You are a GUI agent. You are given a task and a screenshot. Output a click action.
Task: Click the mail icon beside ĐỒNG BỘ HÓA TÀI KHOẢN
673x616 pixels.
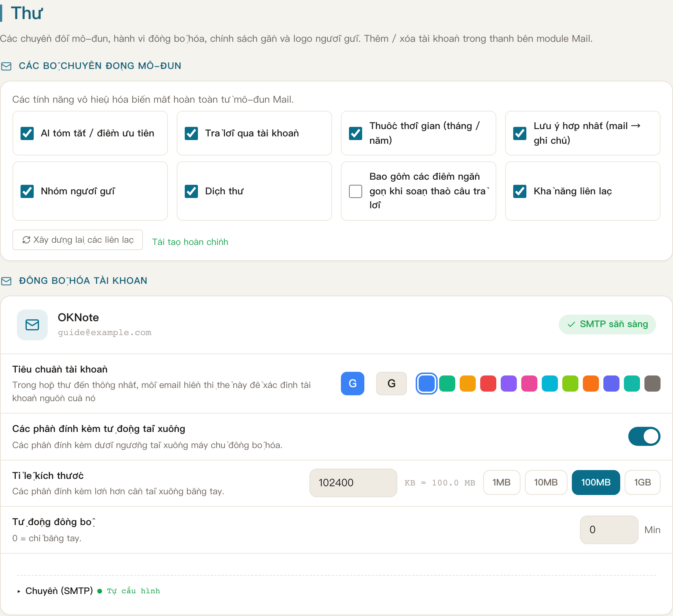pos(6,281)
